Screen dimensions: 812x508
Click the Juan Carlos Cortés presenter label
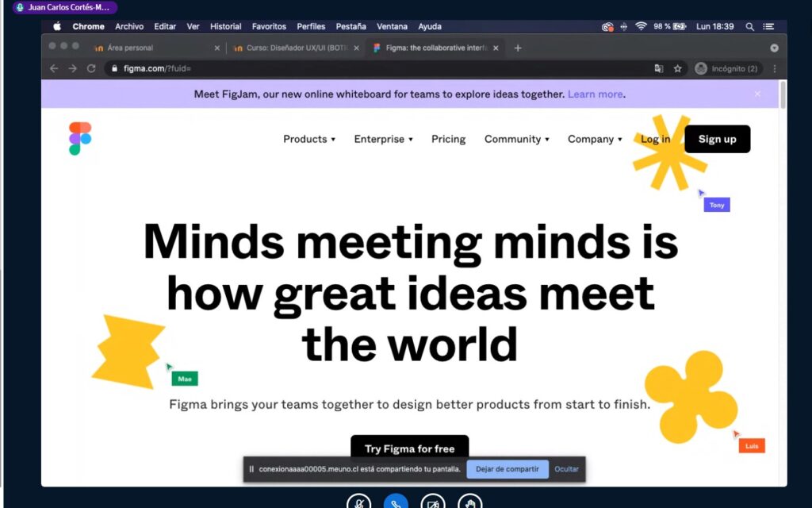click(x=65, y=7)
